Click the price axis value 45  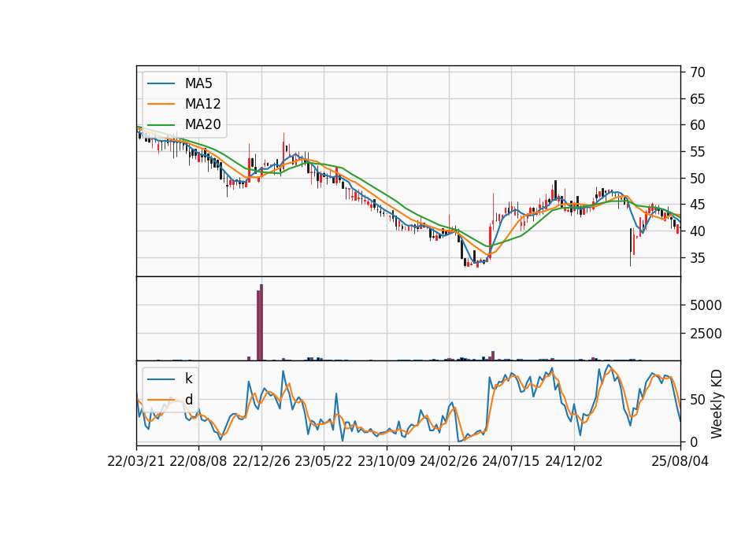697,205
